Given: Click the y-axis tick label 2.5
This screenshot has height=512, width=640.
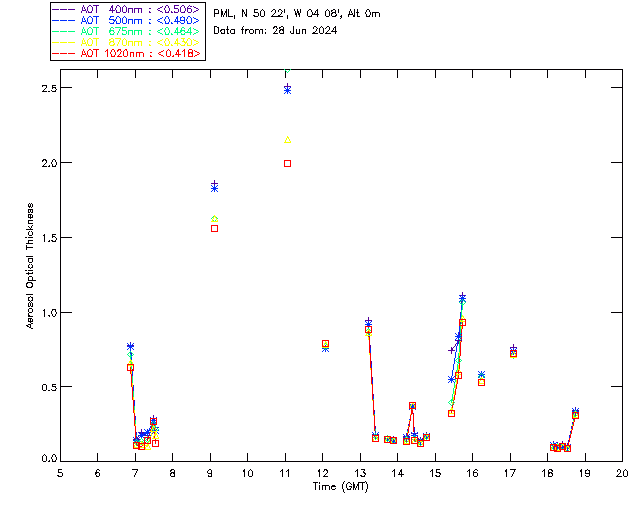Looking at the screenshot, I should (48, 89).
